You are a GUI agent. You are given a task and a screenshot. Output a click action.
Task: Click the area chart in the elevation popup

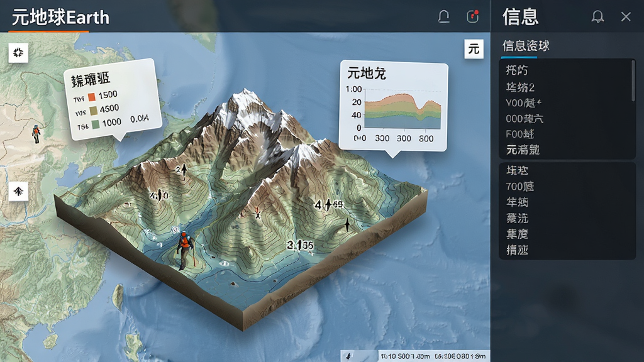pyautogui.click(x=402, y=111)
